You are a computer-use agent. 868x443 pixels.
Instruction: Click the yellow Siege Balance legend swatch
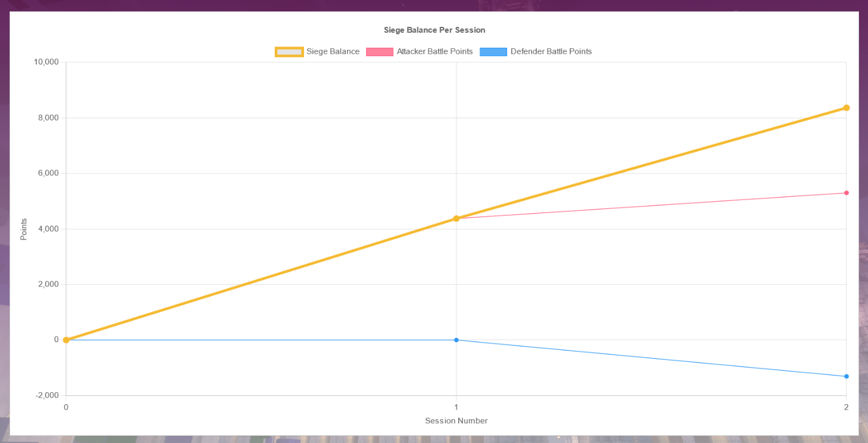point(289,52)
